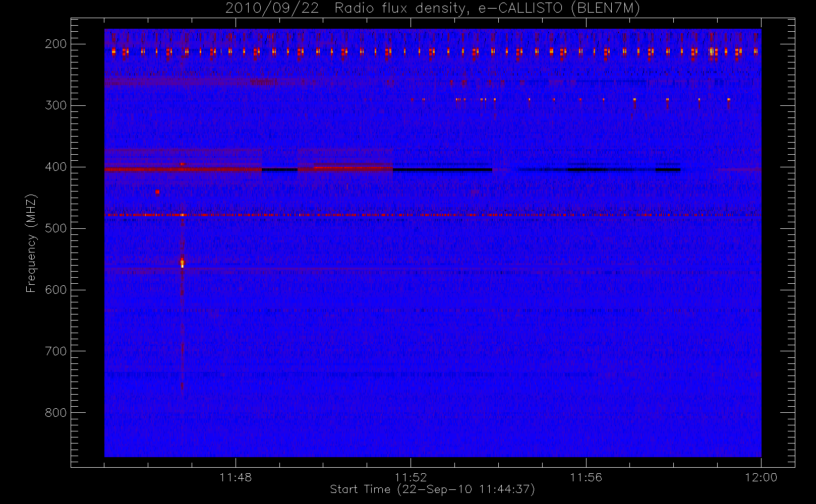Select the 200 frequency tick label
Image resolution: width=816 pixels, height=504 pixels.
coord(55,44)
